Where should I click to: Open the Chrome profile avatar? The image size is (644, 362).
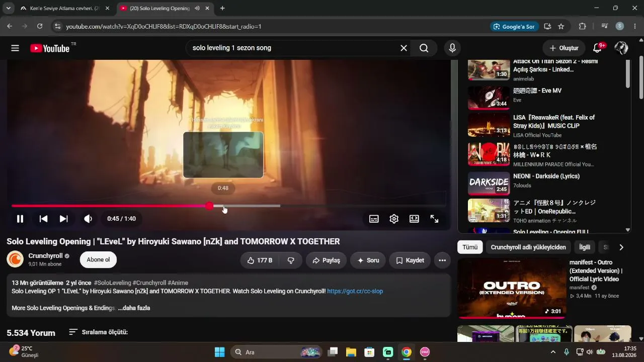(620, 26)
